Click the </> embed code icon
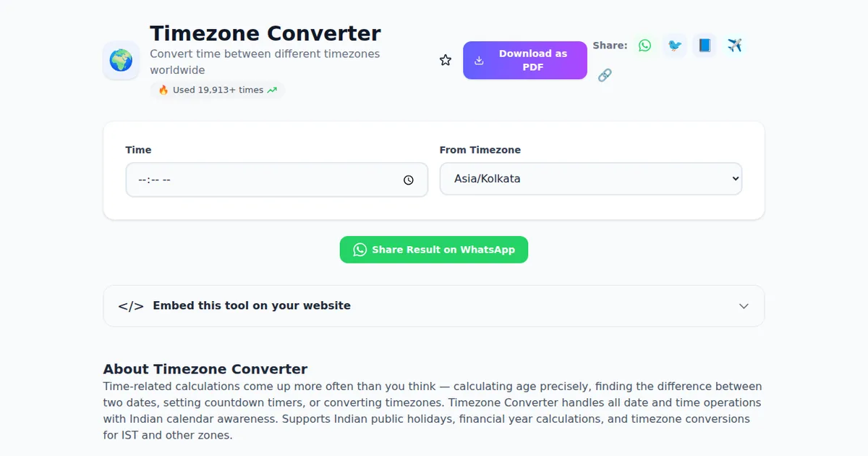Viewport: 868px width, 456px height. tap(132, 305)
